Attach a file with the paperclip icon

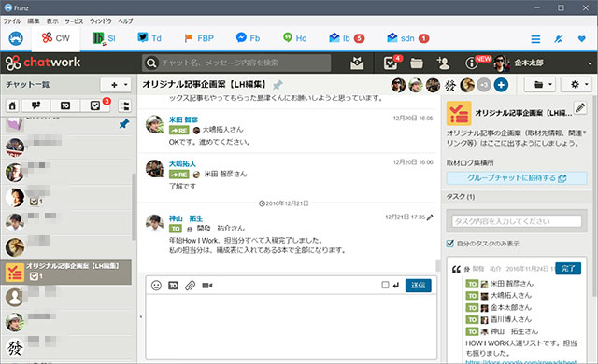click(x=191, y=286)
